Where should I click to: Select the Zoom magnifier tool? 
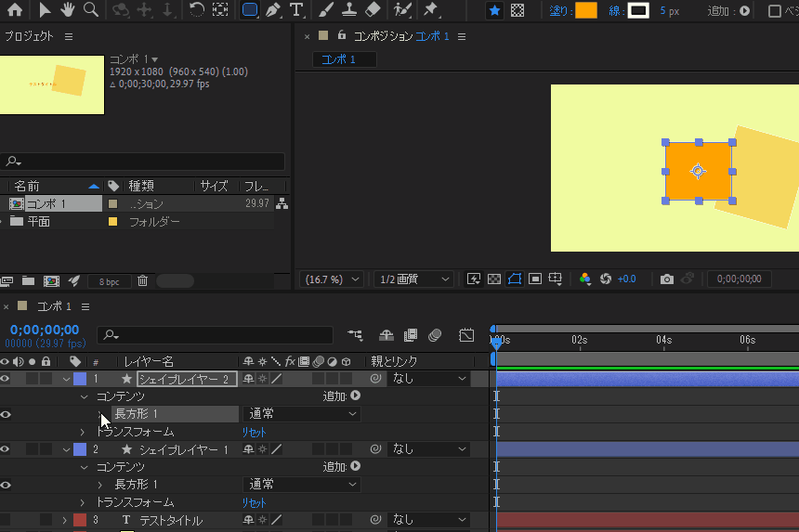pos(91,9)
